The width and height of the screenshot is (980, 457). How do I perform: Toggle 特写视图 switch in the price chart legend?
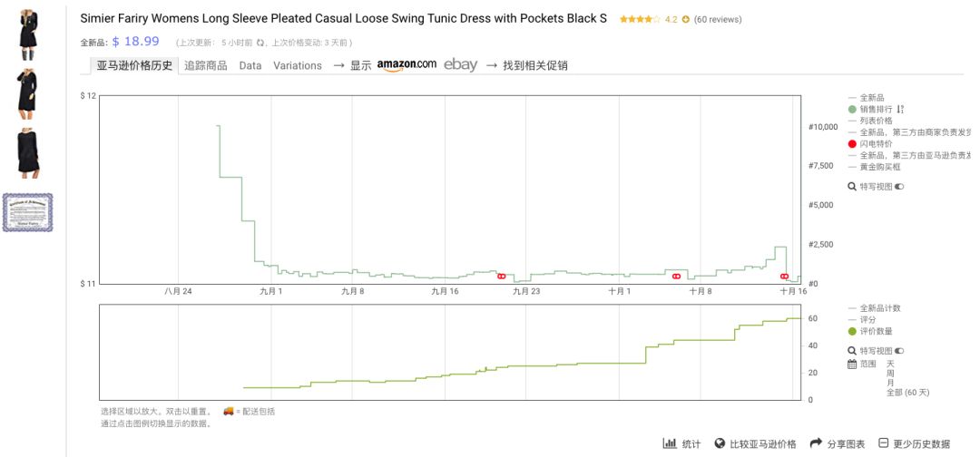point(899,186)
